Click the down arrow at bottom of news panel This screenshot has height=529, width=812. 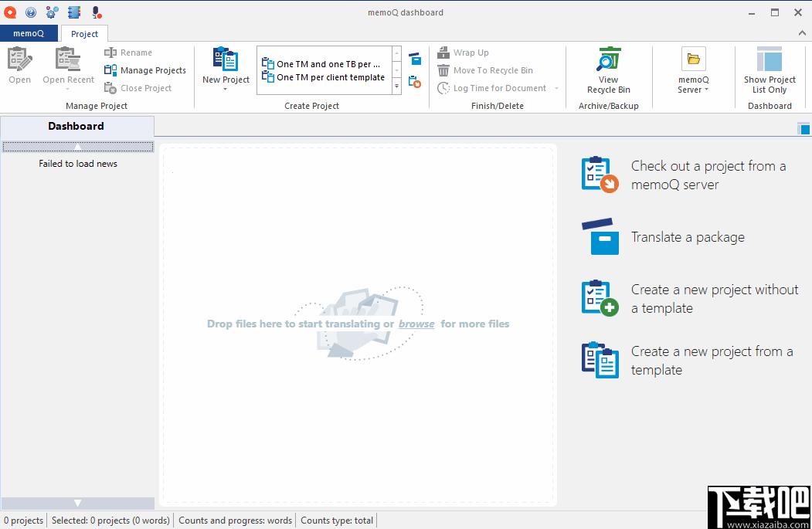[x=78, y=503]
